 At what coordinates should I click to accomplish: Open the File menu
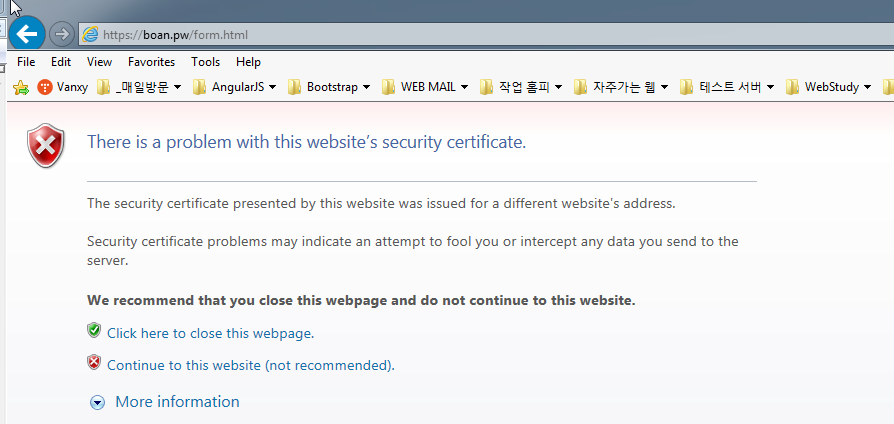pos(26,62)
